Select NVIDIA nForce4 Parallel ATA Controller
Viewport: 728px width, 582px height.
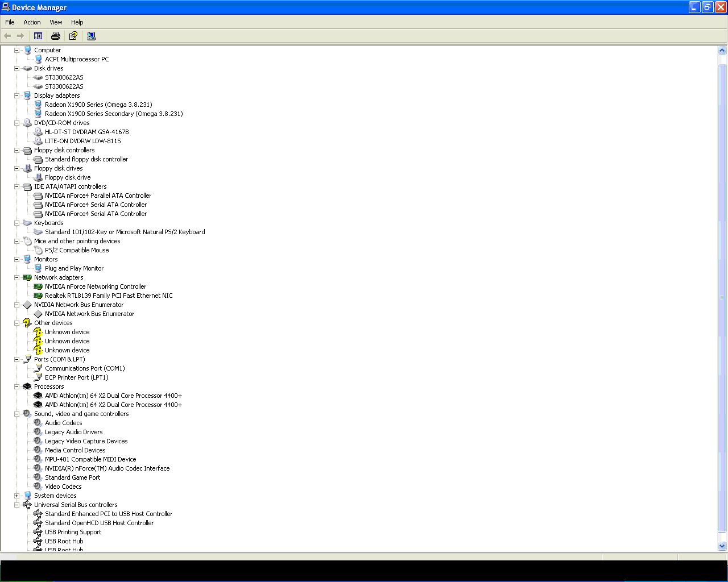(x=98, y=196)
